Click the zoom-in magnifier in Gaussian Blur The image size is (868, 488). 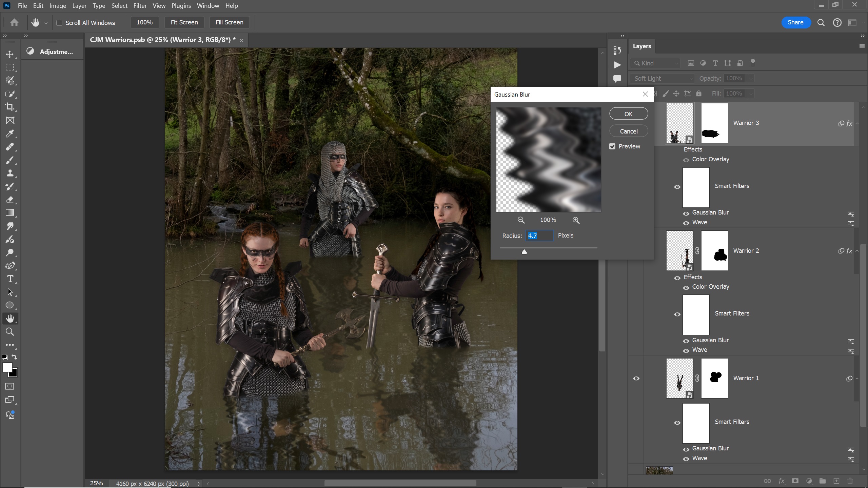(576, 220)
